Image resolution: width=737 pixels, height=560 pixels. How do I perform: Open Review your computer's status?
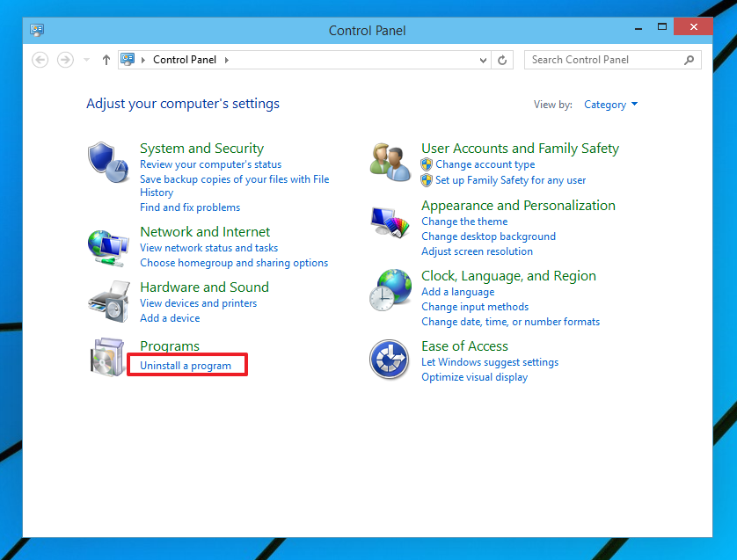(x=210, y=164)
